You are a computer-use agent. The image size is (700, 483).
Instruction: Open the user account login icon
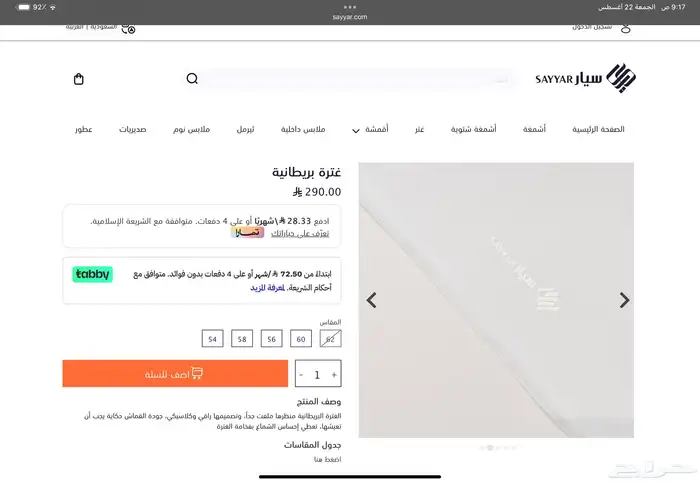pyautogui.click(x=625, y=28)
